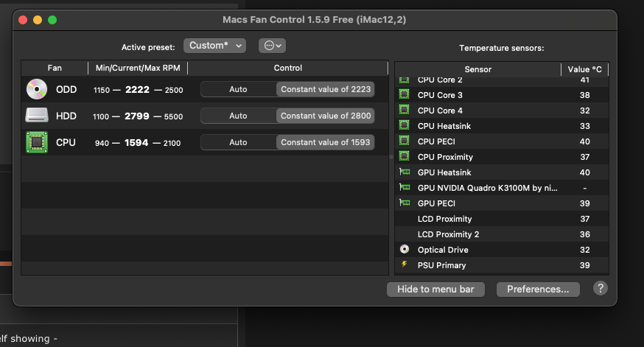Image resolution: width=644 pixels, height=347 pixels.
Task: Zoom window with the green button
Action: click(x=52, y=20)
